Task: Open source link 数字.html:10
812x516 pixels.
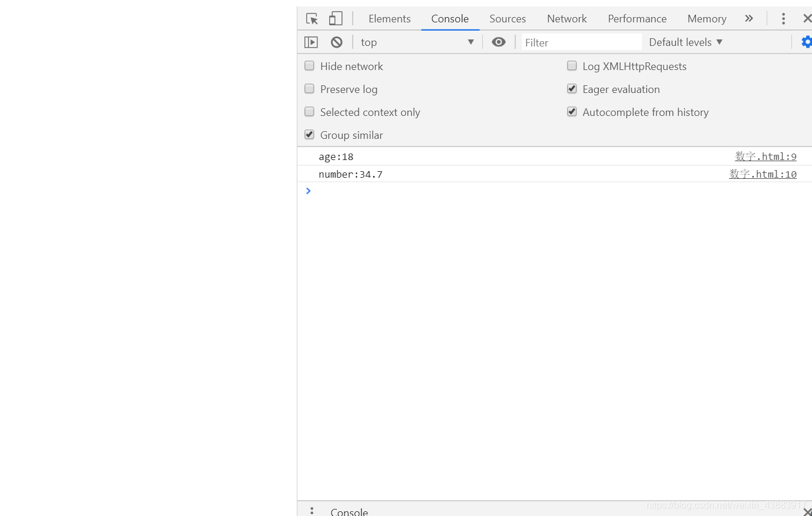Action: coord(763,174)
